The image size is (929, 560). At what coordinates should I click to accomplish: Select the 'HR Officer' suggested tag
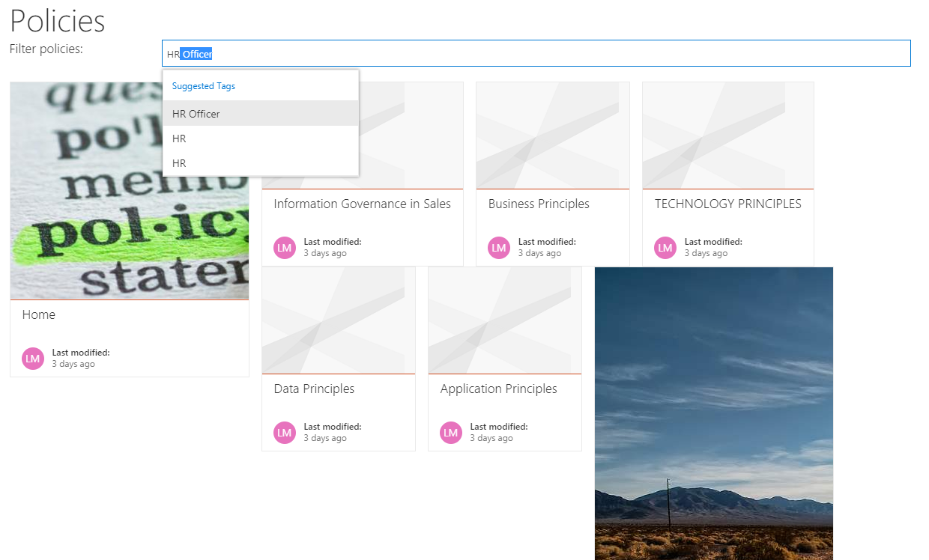click(198, 113)
